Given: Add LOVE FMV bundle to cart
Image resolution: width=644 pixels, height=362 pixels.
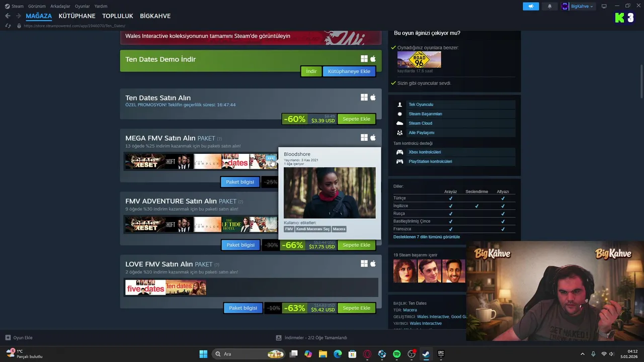Looking at the screenshot, I should [356, 308].
